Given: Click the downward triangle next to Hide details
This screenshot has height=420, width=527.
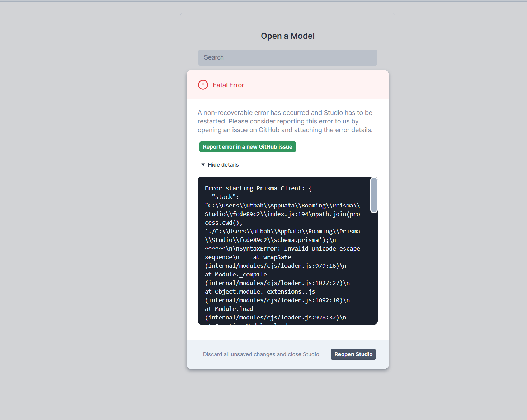Looking at the screenshot, I should point(203,164).
